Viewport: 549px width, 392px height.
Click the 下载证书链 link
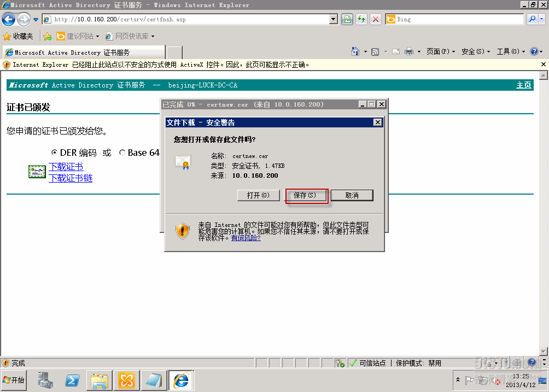(x=71, y=178)
